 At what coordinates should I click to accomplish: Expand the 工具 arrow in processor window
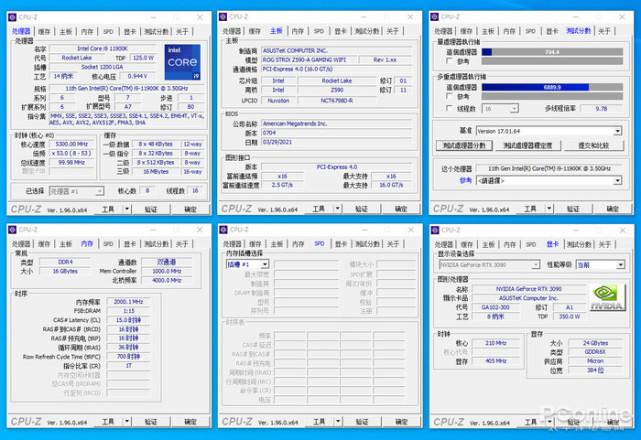tap(127, 209)
